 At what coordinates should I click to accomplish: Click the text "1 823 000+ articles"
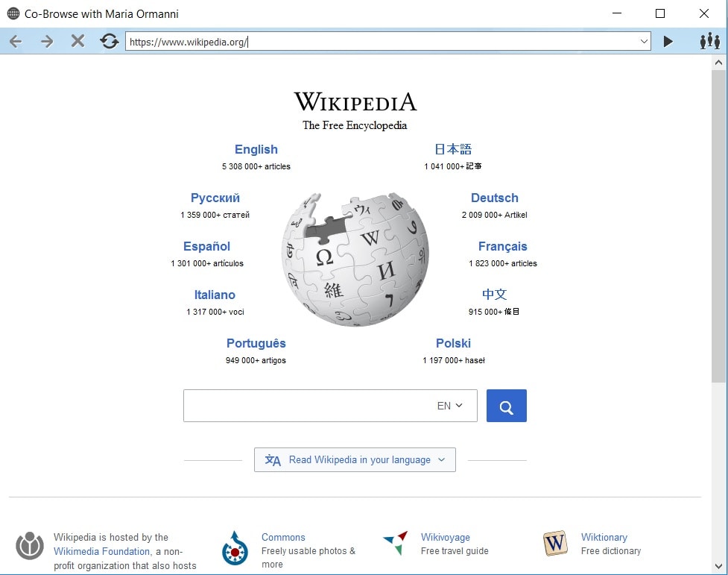[503, 263]
